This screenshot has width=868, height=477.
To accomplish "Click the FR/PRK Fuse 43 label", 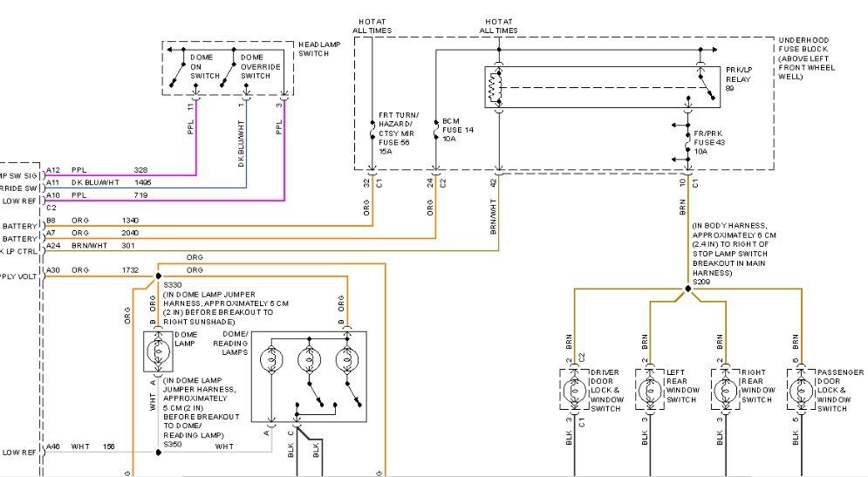I will 711,141.
